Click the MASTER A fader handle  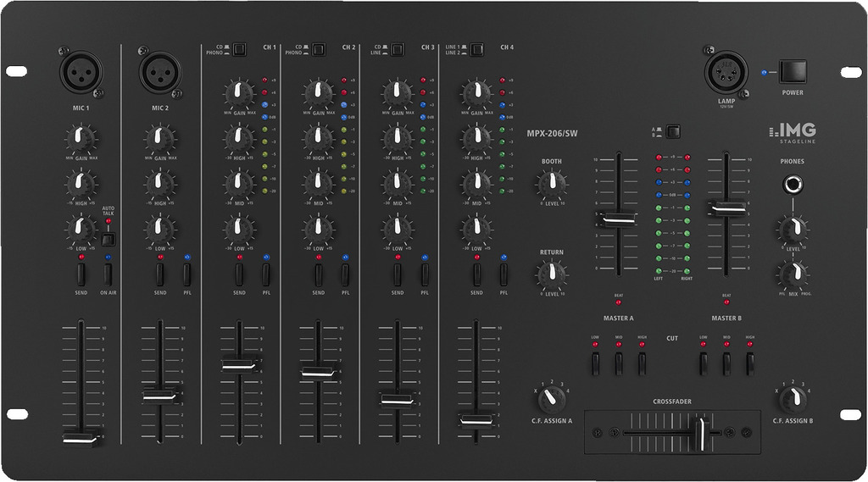point(619,219)
